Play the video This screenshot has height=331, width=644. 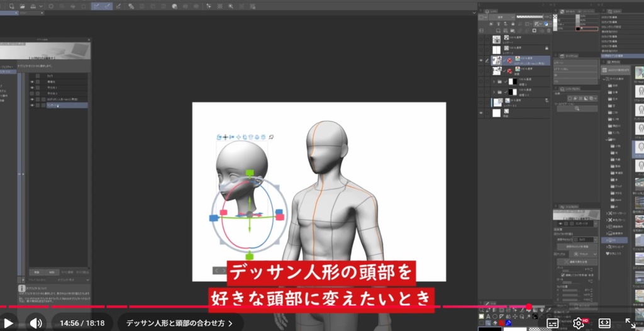tap(9, 323)
